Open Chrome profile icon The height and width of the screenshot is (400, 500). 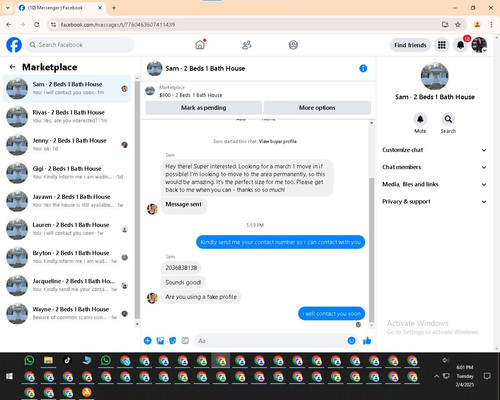pos(477,24)
